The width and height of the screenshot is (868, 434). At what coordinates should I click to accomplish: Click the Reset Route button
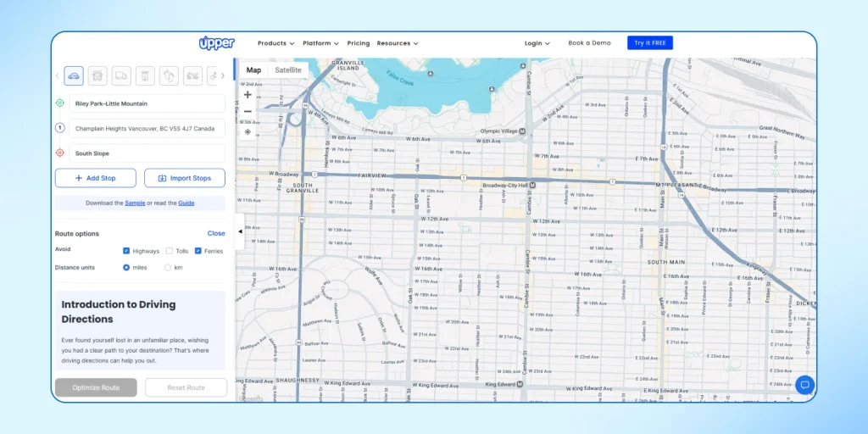coord(186,387)
